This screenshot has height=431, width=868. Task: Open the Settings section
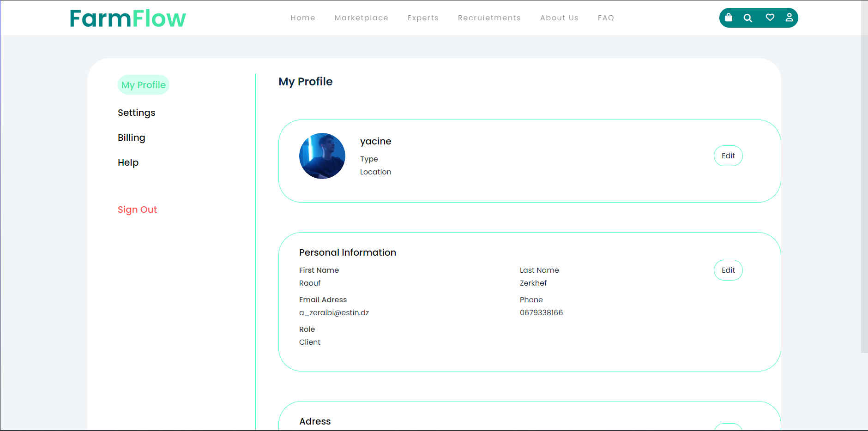tap(136, 112)
